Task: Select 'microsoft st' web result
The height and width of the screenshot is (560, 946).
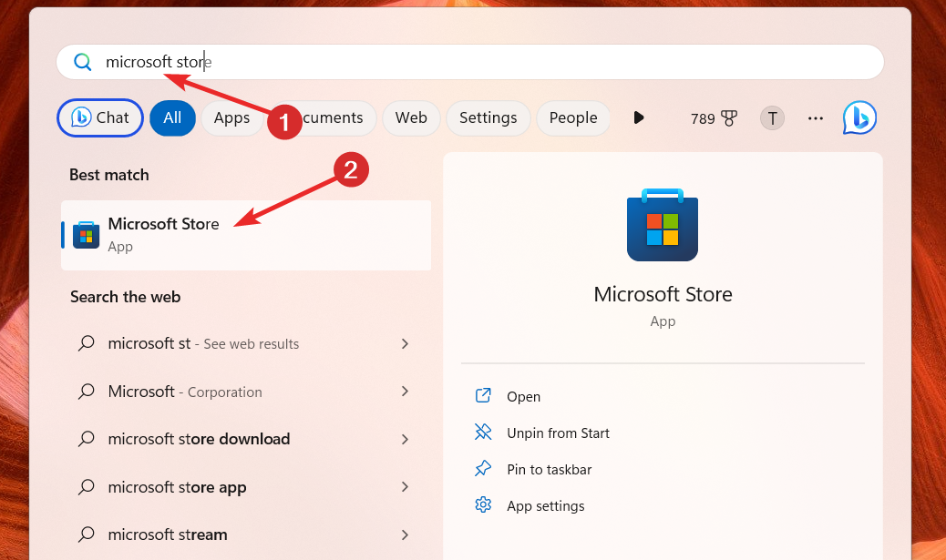Action: 246,343
